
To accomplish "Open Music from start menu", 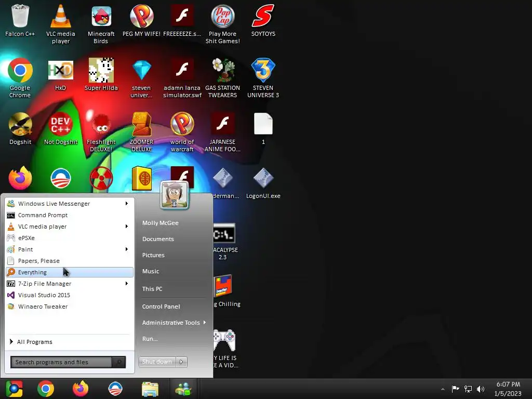I will point(151,271).
